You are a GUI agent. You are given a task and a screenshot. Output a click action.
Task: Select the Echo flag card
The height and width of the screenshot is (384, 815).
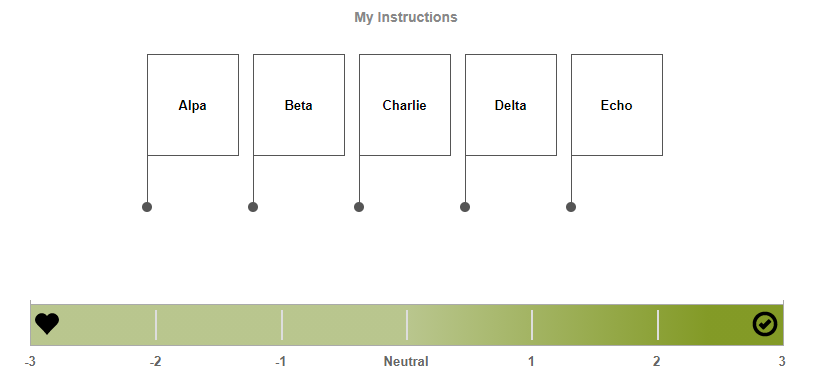tap(617, 105)
